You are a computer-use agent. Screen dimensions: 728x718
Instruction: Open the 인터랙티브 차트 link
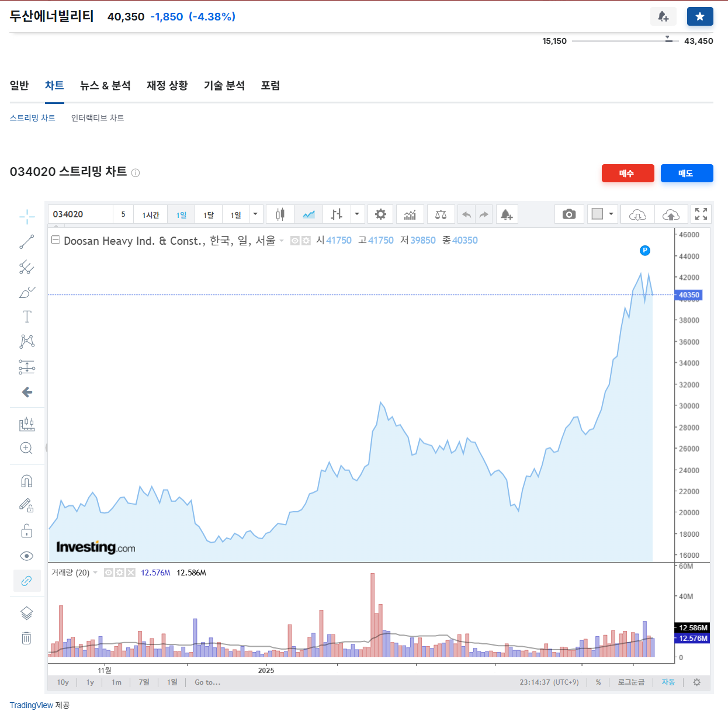pyautogui.click(x=97, y=117)
